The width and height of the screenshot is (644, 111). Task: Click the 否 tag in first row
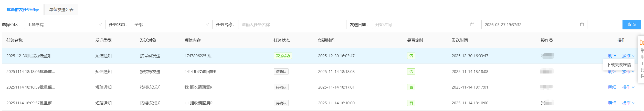411,56
